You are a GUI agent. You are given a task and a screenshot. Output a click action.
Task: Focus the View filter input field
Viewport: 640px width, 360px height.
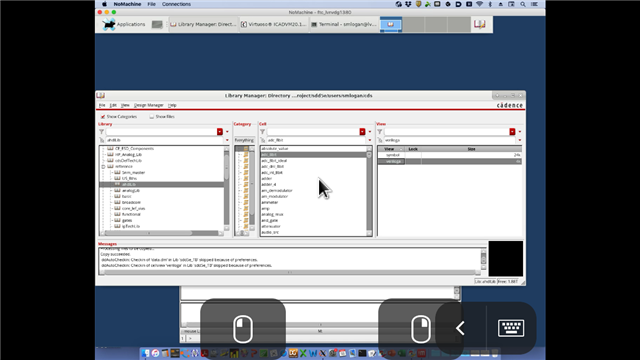pyautogui.click(x=447, y=132)
